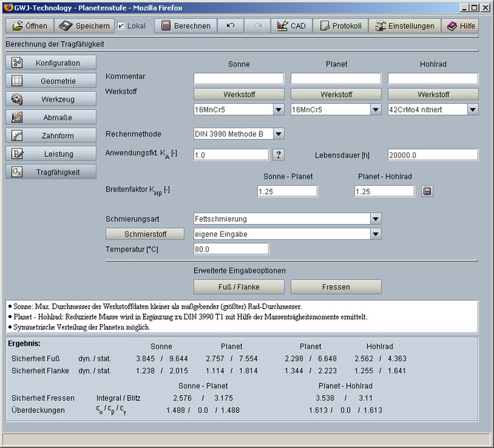Viewport: 494px width, 448px height.
Task: Open the CAD export button
Action: point(290,25)
